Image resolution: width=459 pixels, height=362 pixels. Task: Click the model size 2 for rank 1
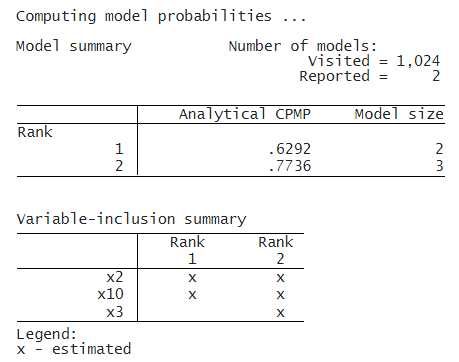point(439,149)
